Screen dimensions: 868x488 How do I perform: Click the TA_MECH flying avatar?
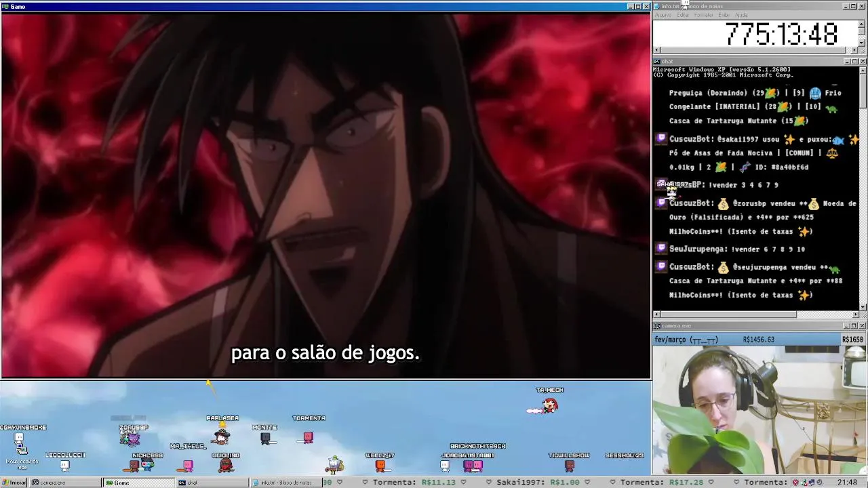pos(543,405)
